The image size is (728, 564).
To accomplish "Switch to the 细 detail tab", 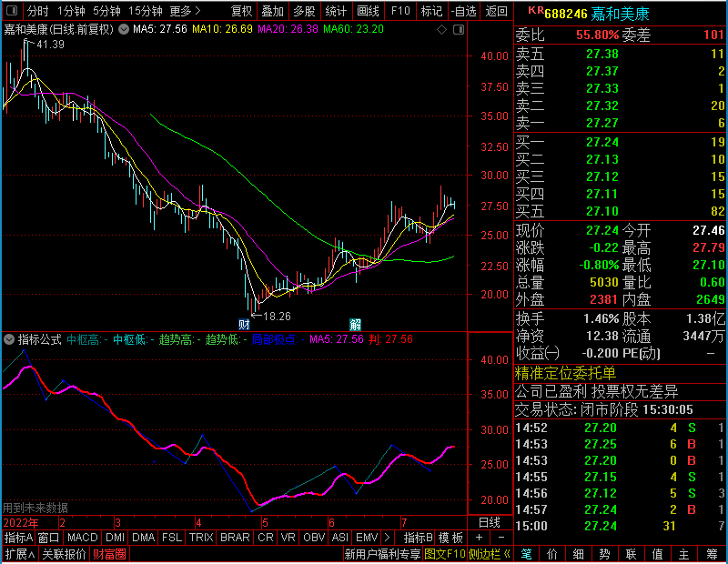I will tap(579, 554).
